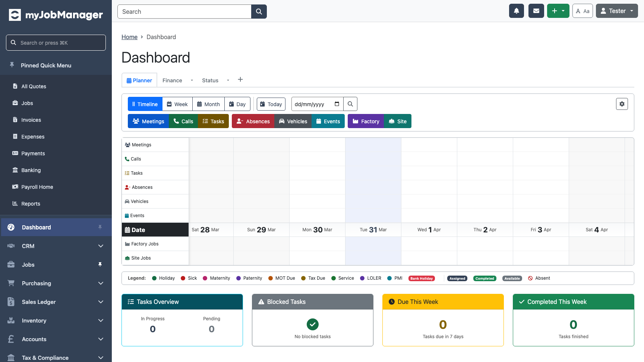Switch to the Finance tab
Screen dimensions: 644x362
coord(172,80)
